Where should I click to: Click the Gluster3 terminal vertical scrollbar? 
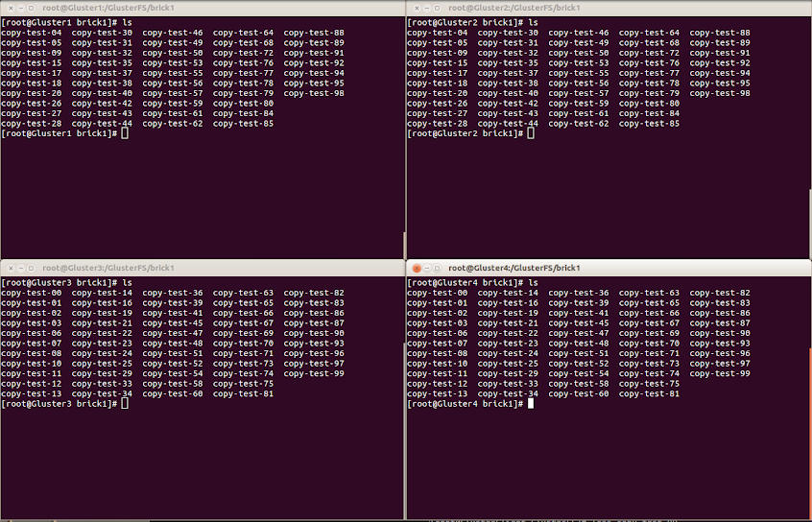click(x=404, y=430)
